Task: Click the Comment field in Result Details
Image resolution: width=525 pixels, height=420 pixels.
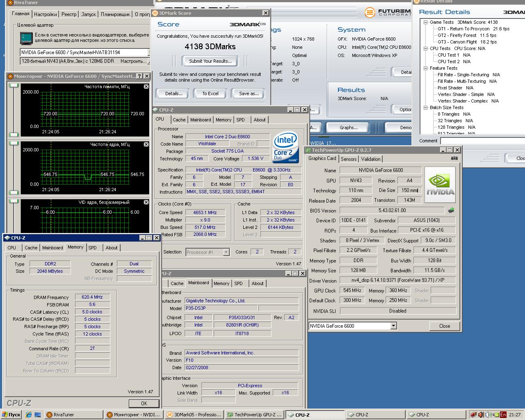Action: pyautogui.click(x=482, y=141)
